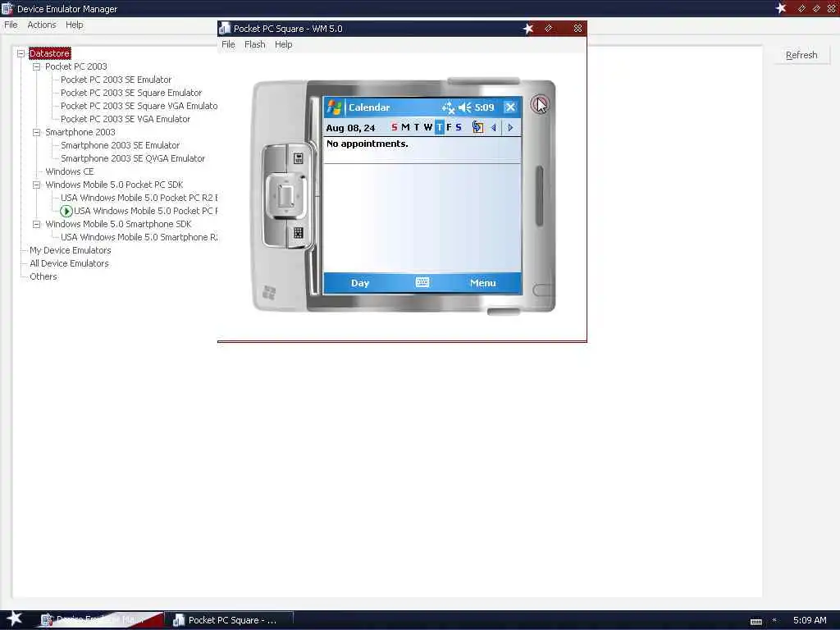
Task: Click the keyboard icon in system tray
Action: (x=756, y=622)
